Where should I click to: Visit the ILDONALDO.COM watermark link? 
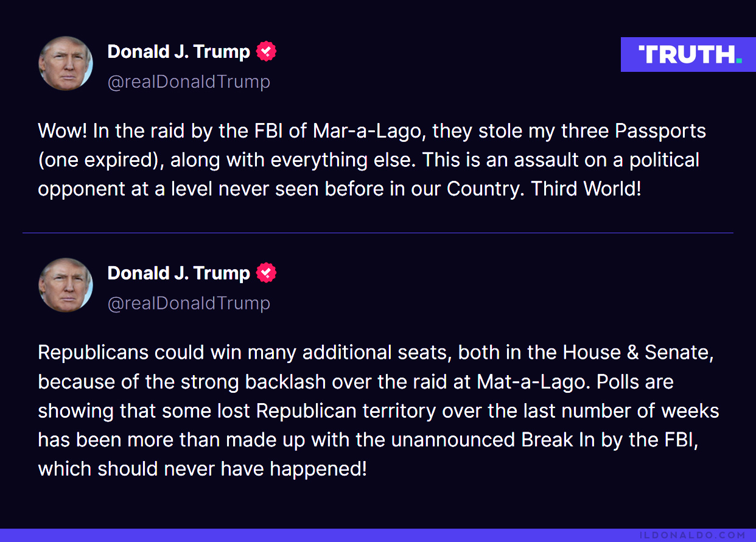(693, 535)
